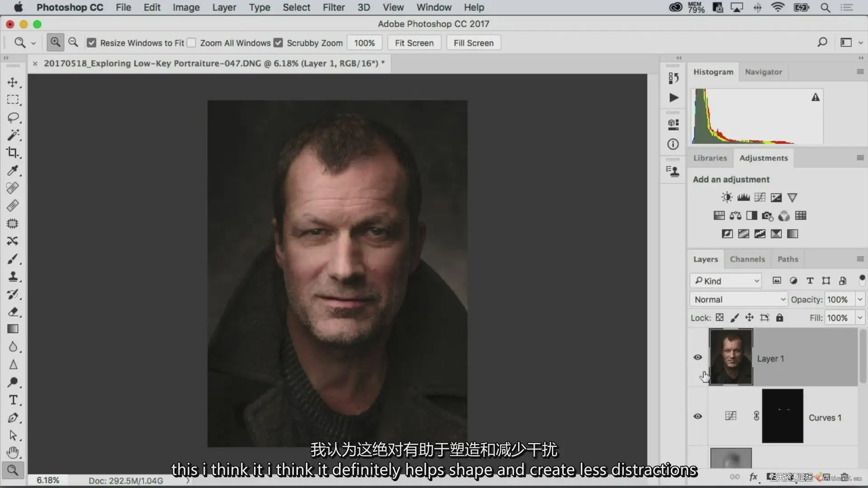
Task: Open the Normal blend mode dropdown
Action: (739, 300)
